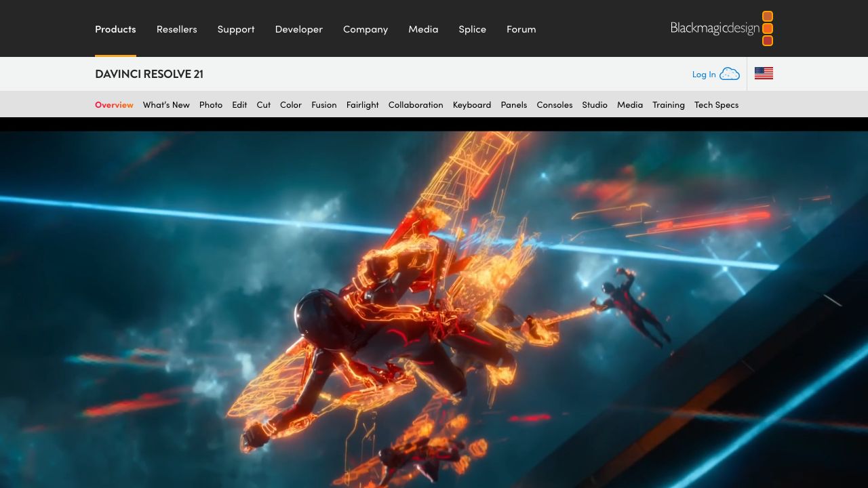This screenshot has height=488, width=868.
Task: Click the cloud icon beside Log In
Action: click(730, 74)
